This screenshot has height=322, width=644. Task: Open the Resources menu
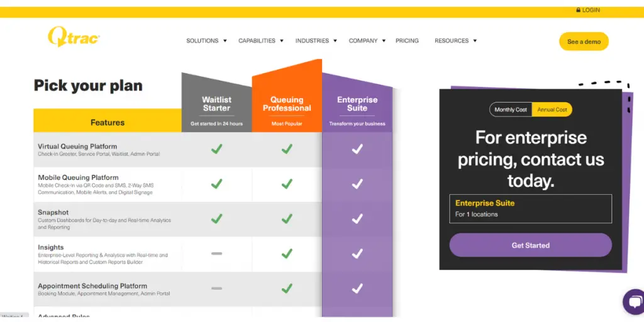pos(455,41)
